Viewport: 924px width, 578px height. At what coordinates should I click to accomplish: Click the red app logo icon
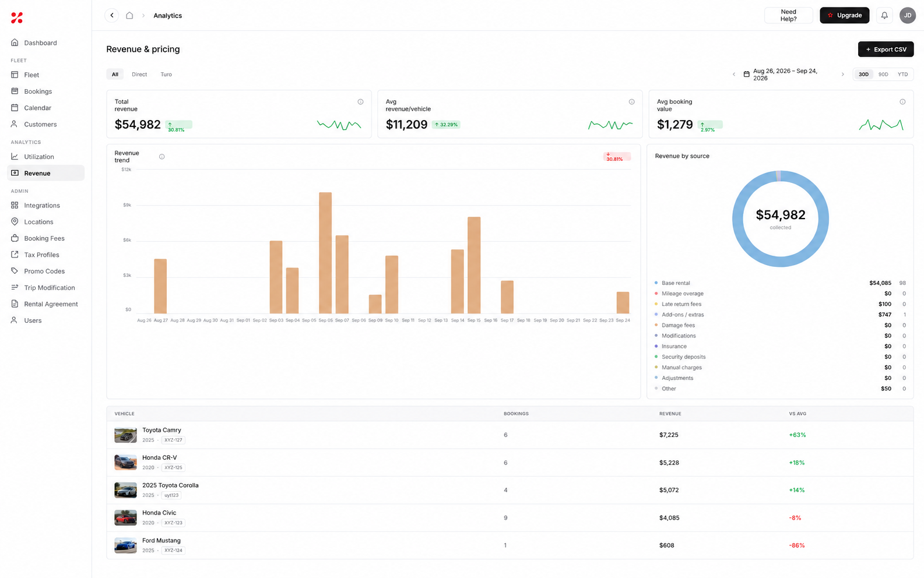(17, 18)
